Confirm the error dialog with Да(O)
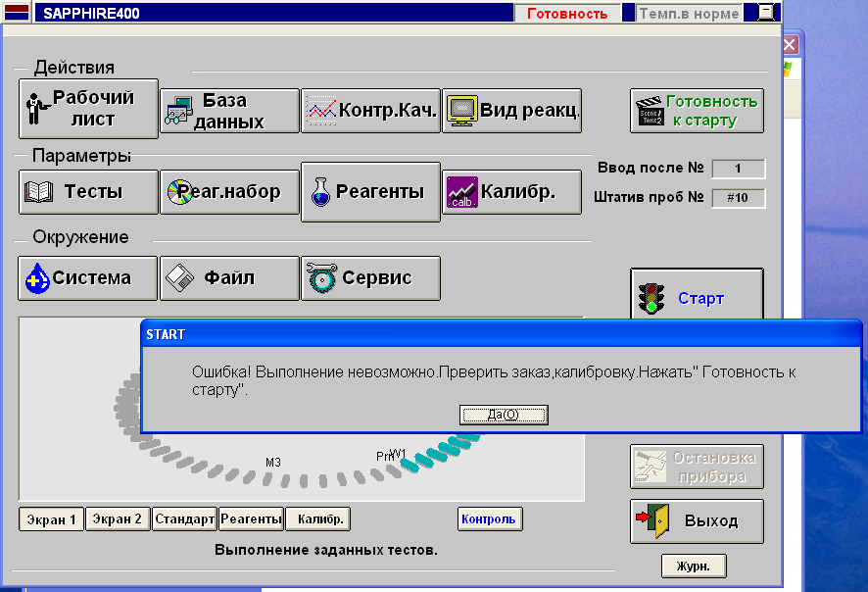Image resolution: width=868 pixels, height=592 pixels. tap(504, 415)
